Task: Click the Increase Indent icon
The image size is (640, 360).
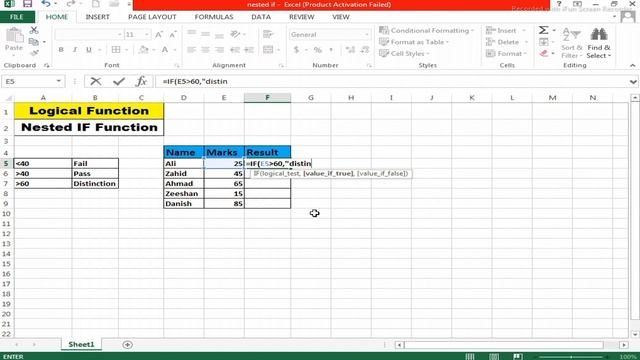Action: (x=249, y=50)
